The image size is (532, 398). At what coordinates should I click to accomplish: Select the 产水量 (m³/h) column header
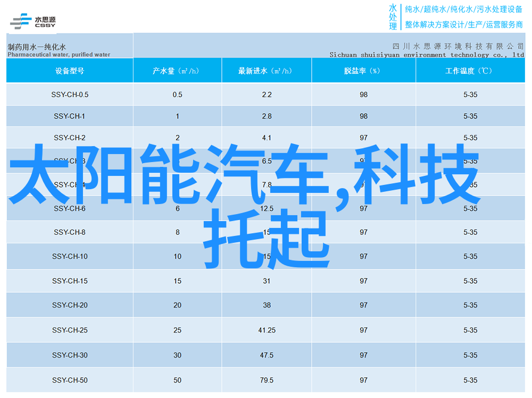pos(177,71)
